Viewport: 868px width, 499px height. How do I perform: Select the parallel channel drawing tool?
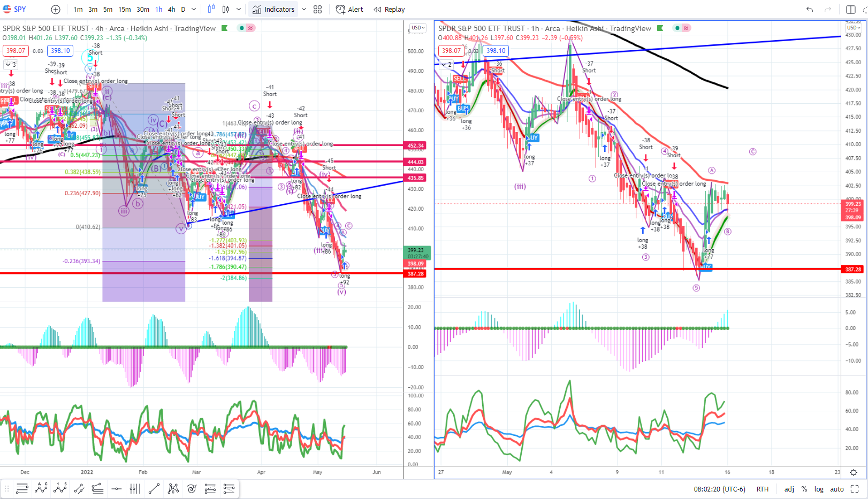tap(79, 488)
